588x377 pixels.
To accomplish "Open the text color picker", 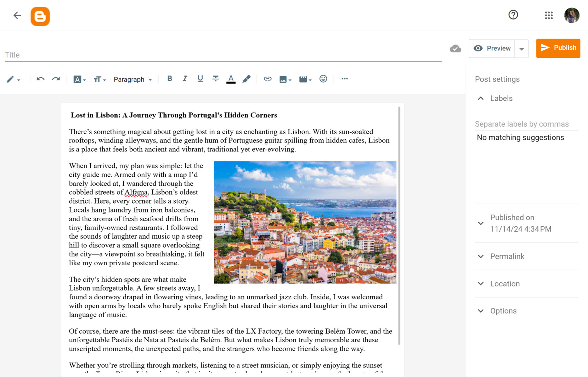I will [x=231, y=79].
